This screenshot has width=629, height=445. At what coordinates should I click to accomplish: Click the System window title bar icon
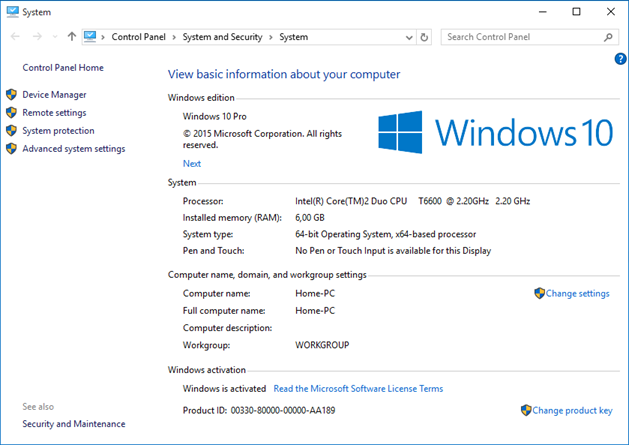[12, 12]
